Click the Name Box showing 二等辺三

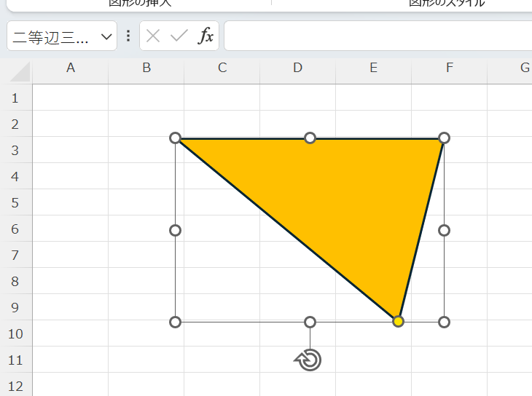tap(51, 36)
